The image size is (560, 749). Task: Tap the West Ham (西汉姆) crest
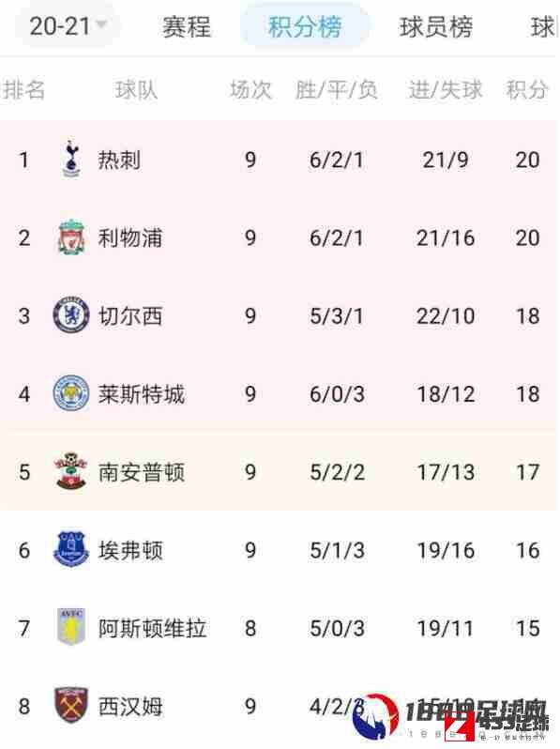coord(71,706)
